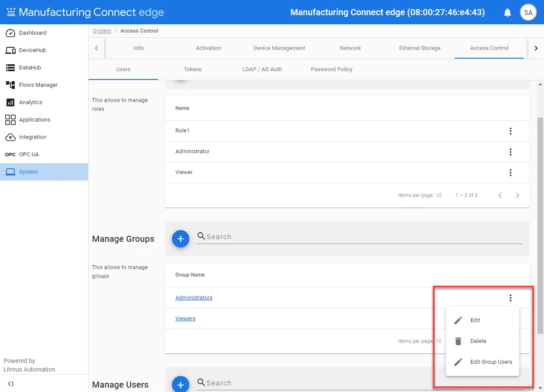
Task: Open the Activation tab
Action: click(x=208, y=48)
